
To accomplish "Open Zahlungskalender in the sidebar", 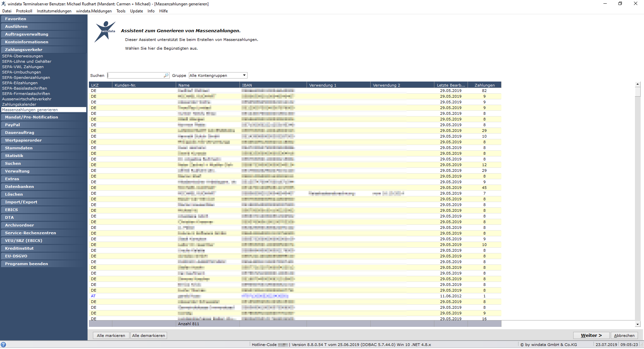I will coord(19,104).
